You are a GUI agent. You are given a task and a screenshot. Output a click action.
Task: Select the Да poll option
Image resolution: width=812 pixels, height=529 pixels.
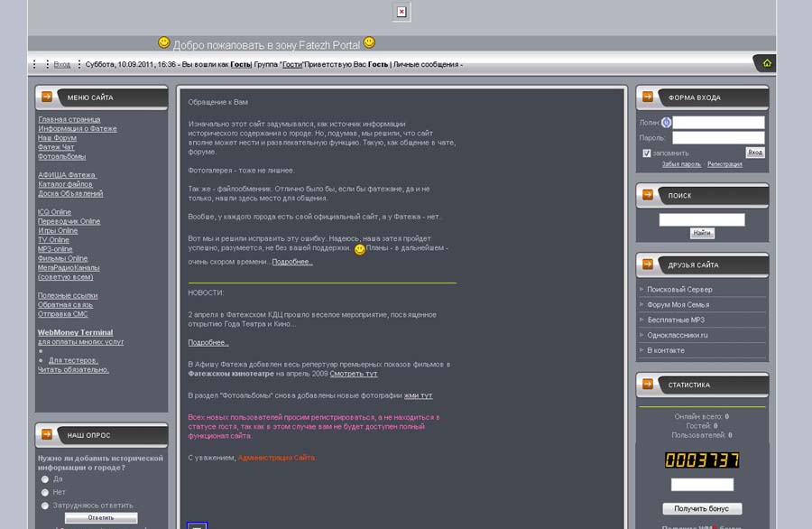[x=45, y=479]
